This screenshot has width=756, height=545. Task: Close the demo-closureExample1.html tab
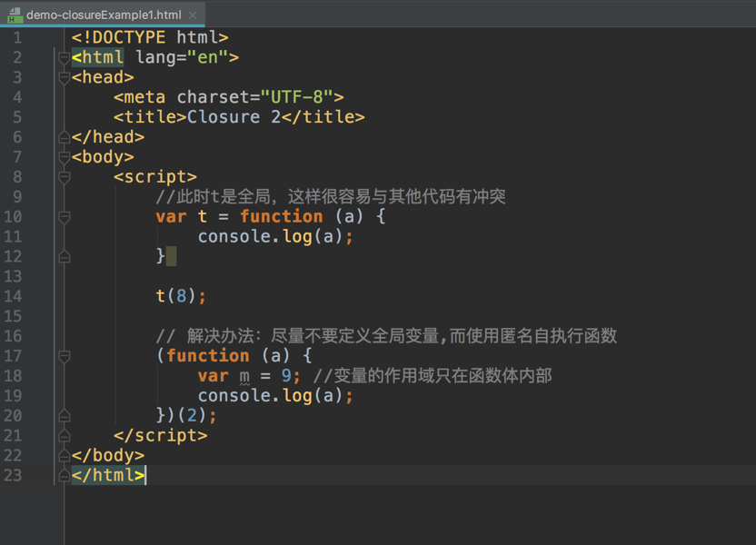pos(193,15)
